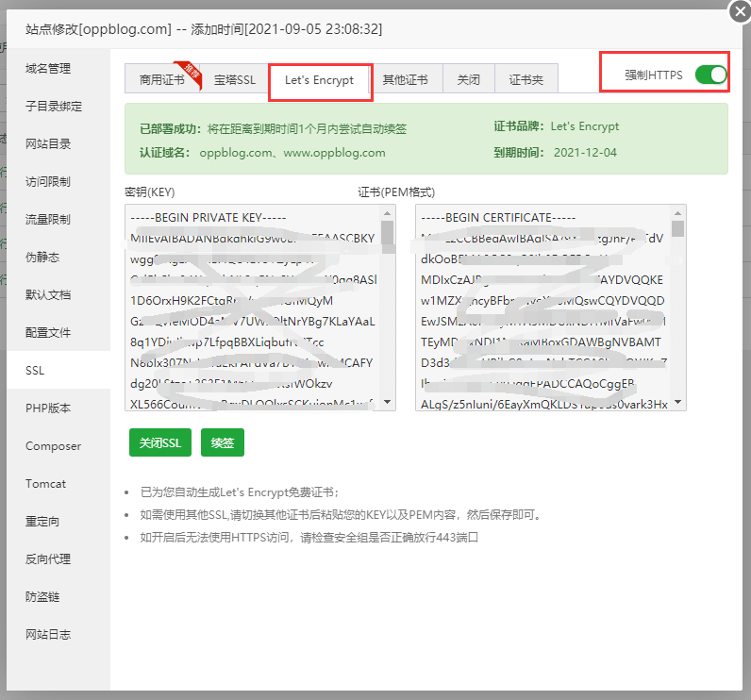Click inside the 密钥(KEY) text area
This screenshot has width=751, height=700.
[x=260, y=308]
